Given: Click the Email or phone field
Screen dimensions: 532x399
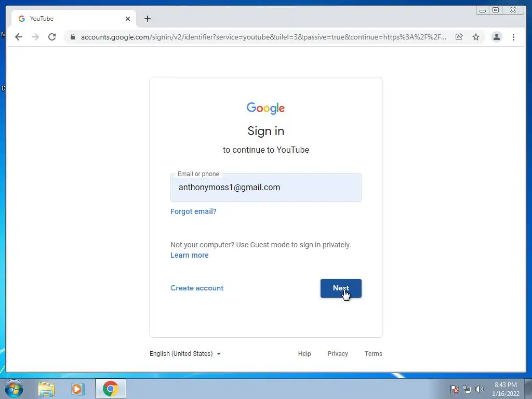Looking at the screenshot, I should (266, 188).
